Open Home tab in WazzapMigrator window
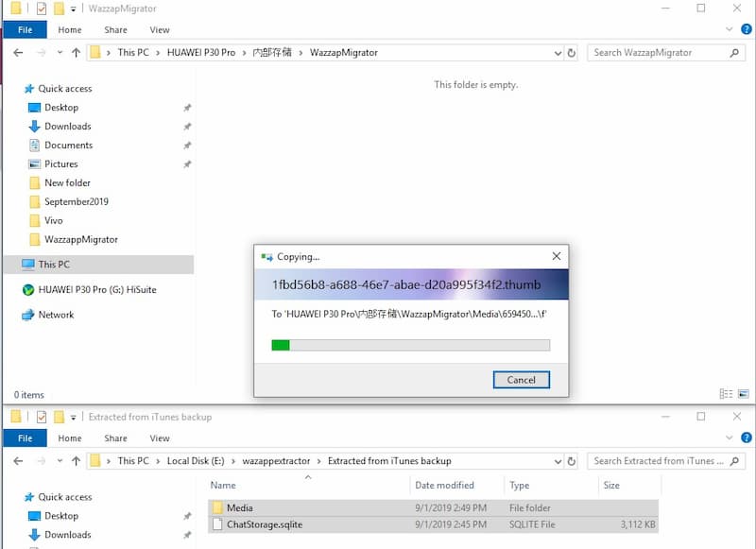 click(70, 30)
